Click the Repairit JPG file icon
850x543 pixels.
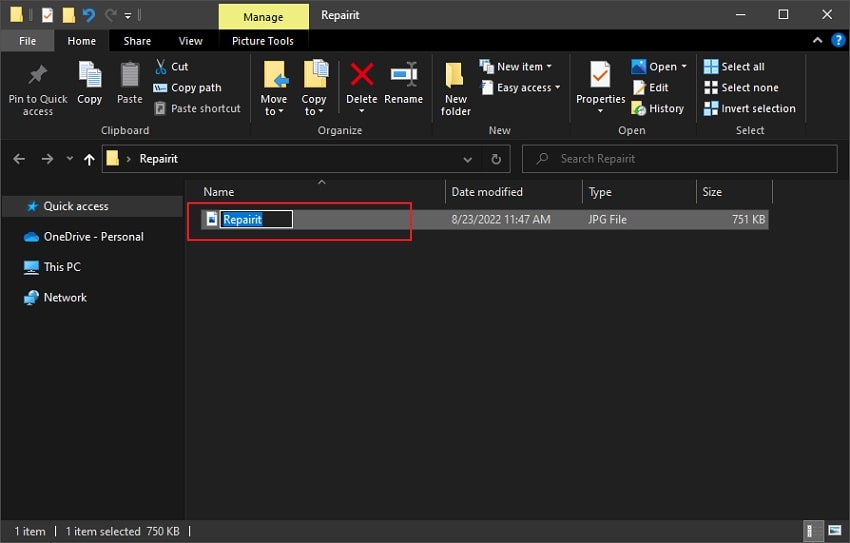[x=211, y=219]
